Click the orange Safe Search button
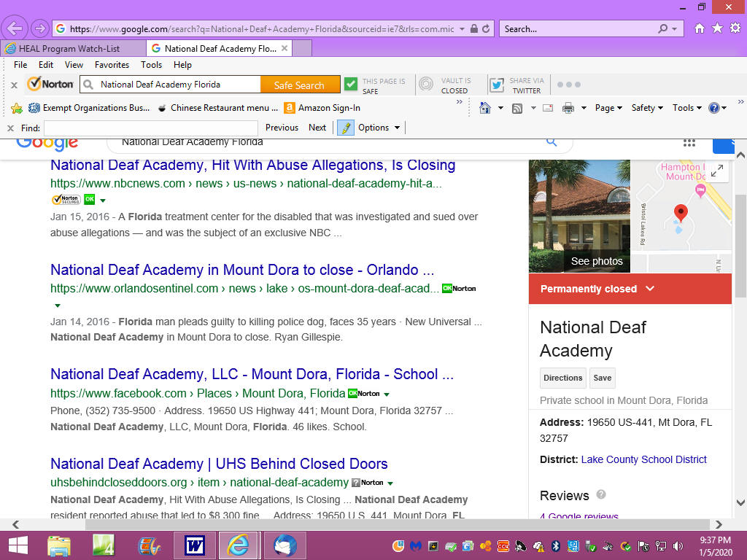Screen dimensions: 747x560 [x=299, y=85]
